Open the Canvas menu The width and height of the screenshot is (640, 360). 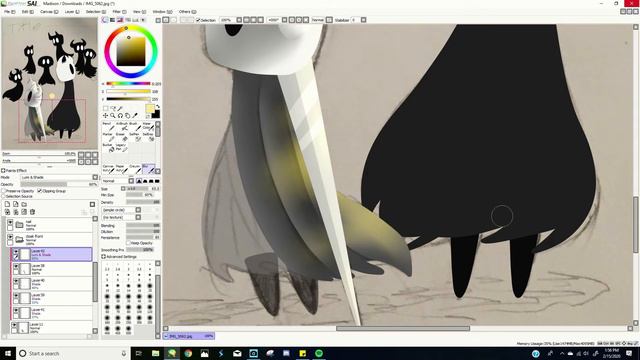pos(49,12)
